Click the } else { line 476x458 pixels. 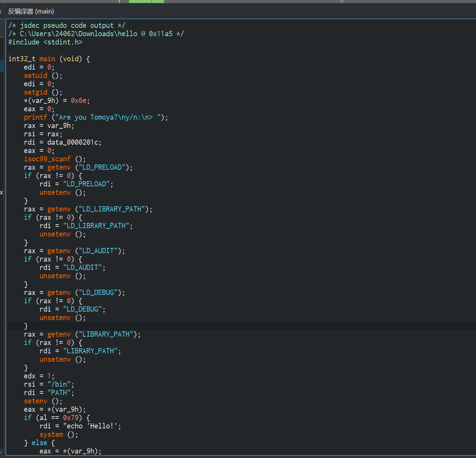(x=39, y=443)
